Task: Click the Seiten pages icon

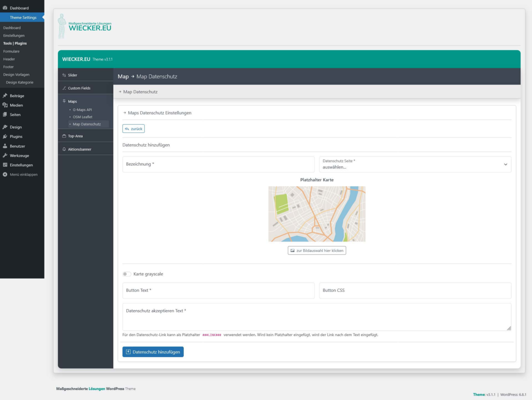Action: [x=5, y=114]
